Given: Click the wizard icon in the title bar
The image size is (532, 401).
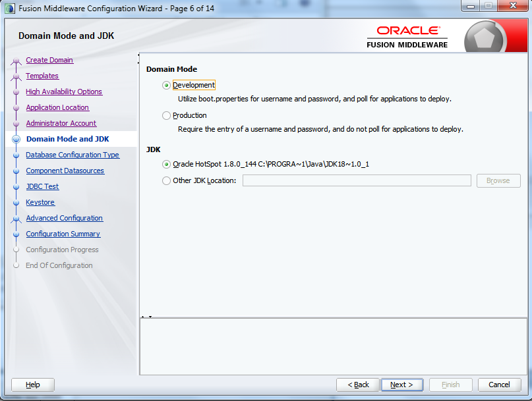Looking at the screenshot, I should [10, 9].
